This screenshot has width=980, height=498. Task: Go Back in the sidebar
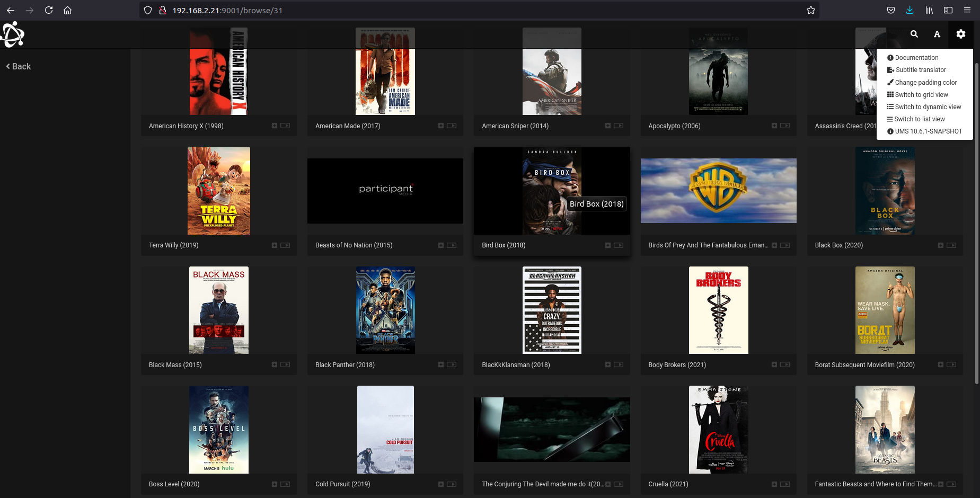(x=19, y=66)
